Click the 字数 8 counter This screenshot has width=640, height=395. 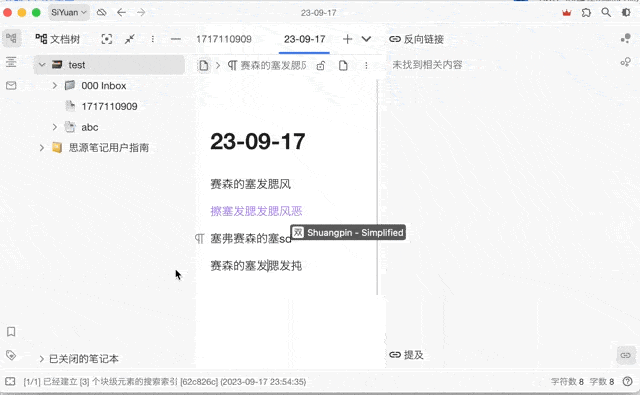point(602,382)
